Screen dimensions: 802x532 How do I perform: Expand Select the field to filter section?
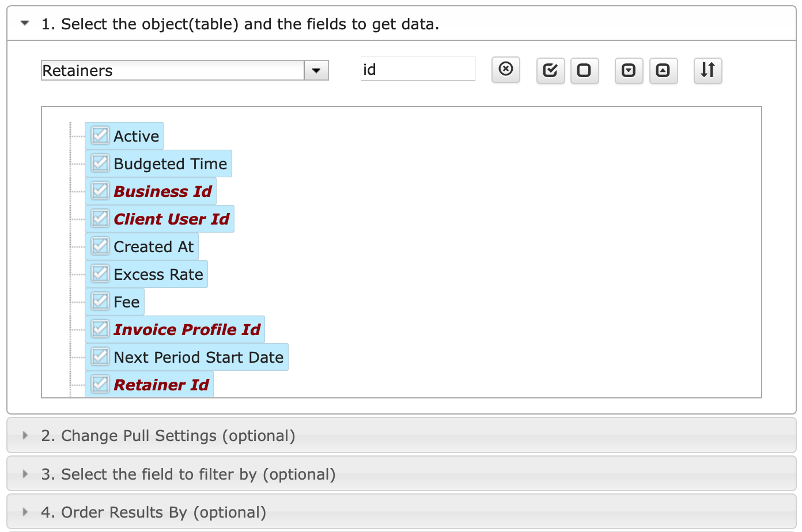point(401,474)
